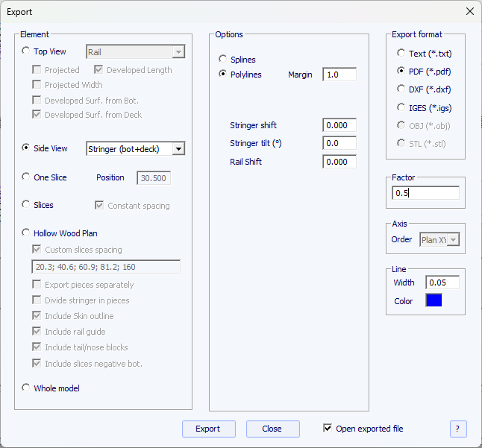Switch to Splines option
This screenshot has height=448, width=482.
222,59
